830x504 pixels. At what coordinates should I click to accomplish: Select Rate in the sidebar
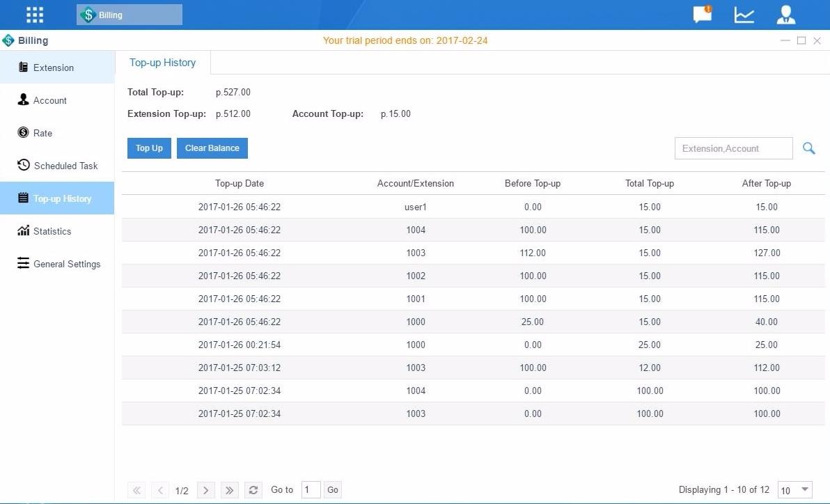(42, 133)
